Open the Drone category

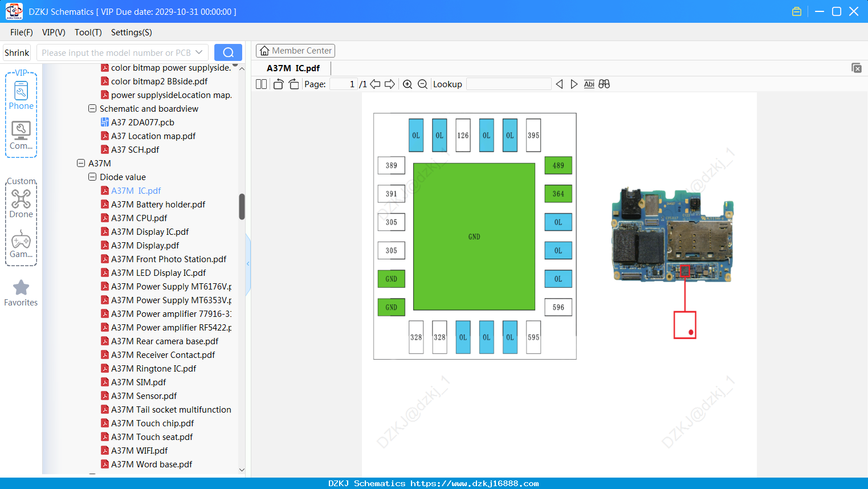21,203
